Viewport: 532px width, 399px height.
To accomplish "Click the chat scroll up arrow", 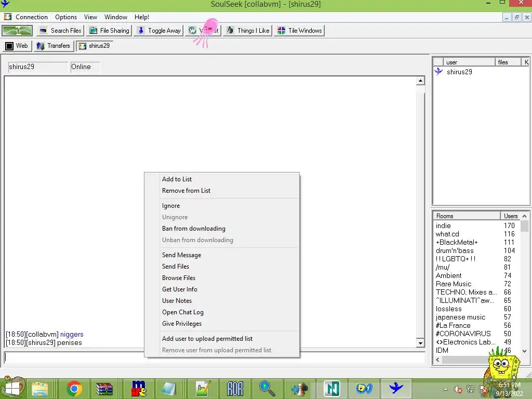I will [x=420, y=81].
